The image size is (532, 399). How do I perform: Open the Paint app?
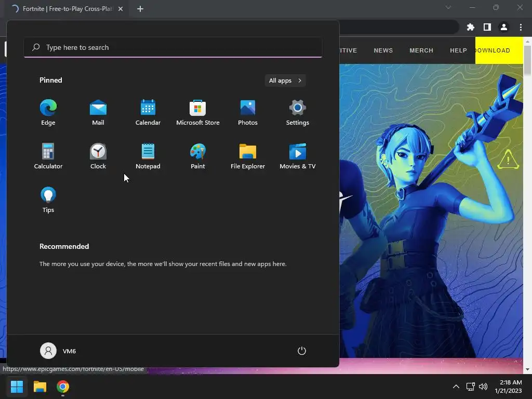[198, 156]
